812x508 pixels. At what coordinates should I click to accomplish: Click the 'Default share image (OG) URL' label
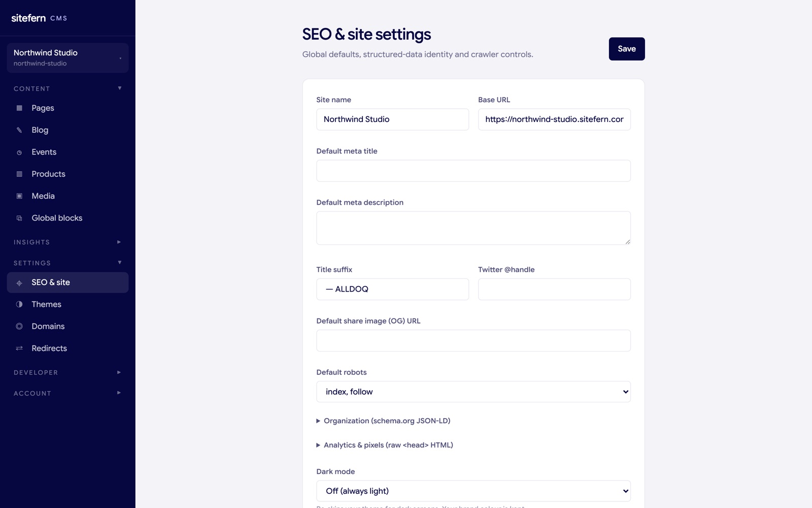(x=368, y=321)
